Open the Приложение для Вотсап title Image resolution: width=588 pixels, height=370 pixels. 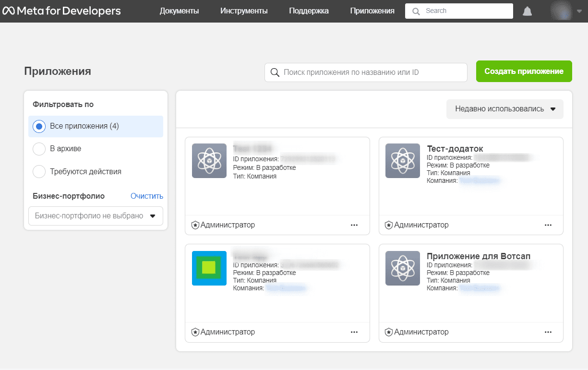point(479,256)
